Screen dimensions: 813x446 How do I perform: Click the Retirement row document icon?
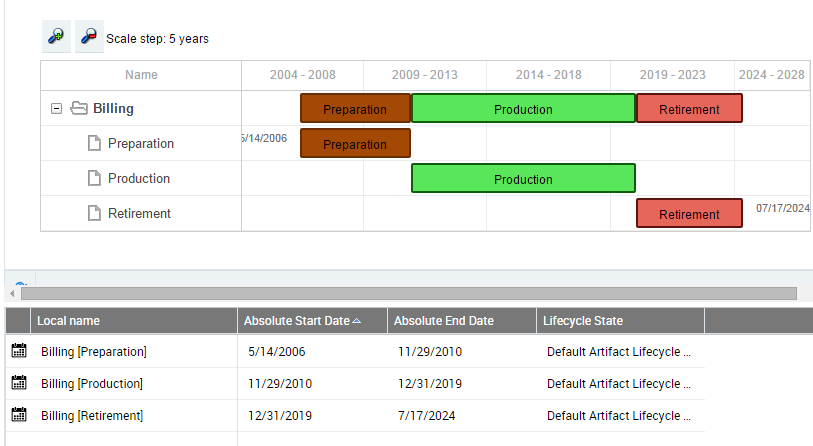point(95,213)
